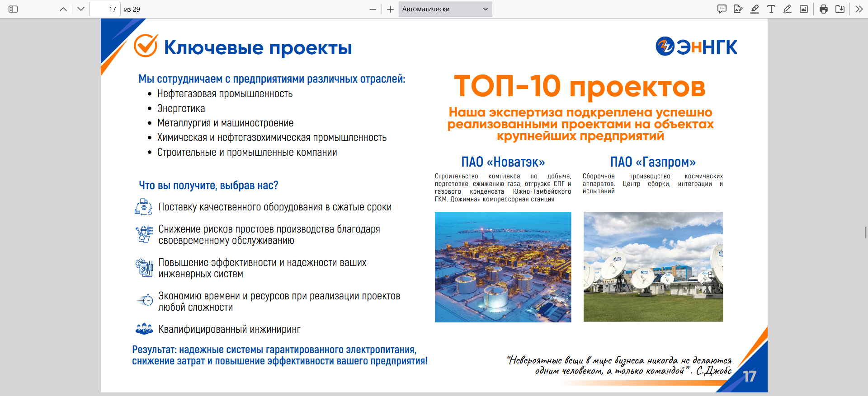This screenshot has height=396, width=868.
Task: Click the Steve Jobs quote text
Action: point(619,365)
